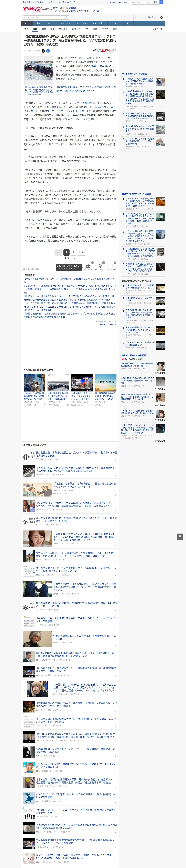Open the article main photo
The image size is (186, 868).
tap(39, 70)
